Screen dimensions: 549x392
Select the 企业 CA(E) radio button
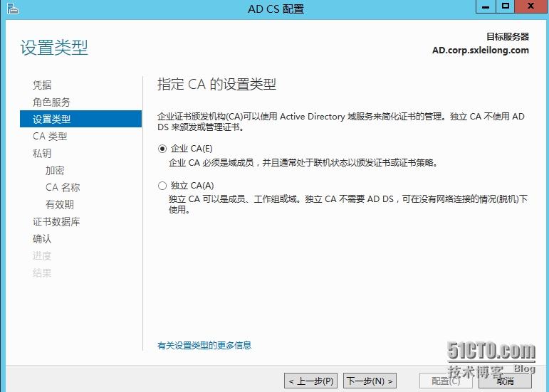162,149
